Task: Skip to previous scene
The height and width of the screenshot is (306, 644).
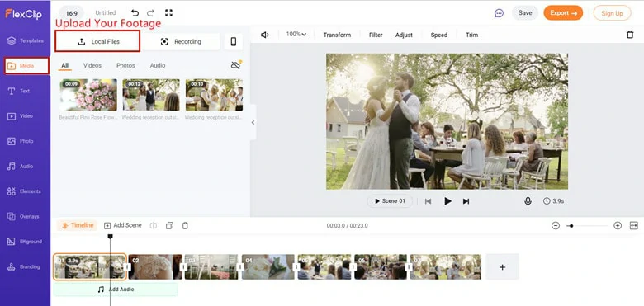Action: (428, 201)
